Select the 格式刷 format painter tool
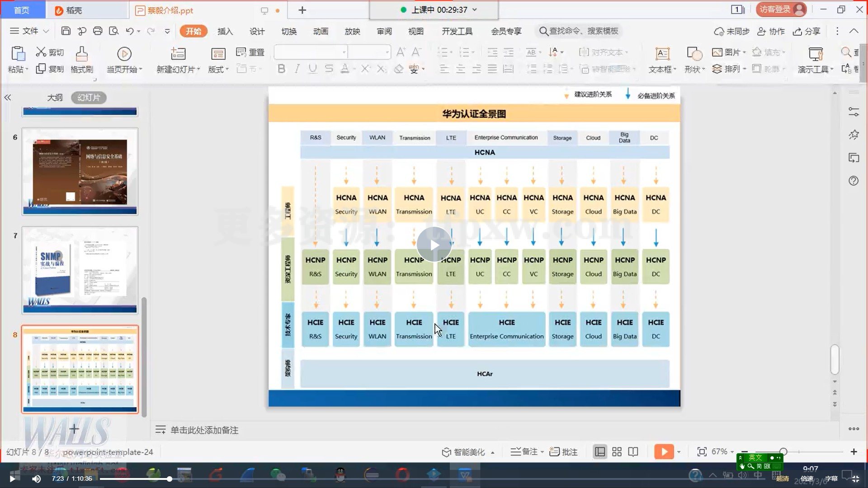 [82, 59]
